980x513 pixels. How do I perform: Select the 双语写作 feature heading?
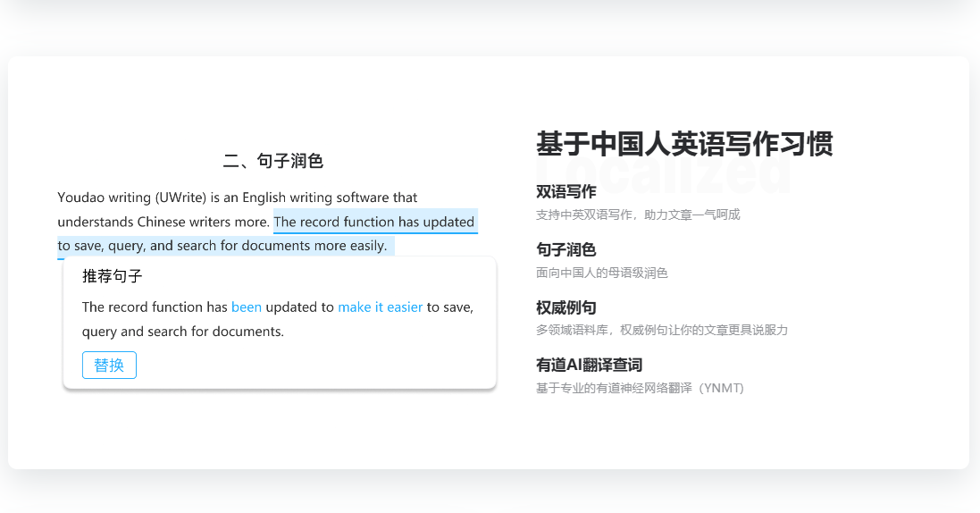coord(565,191)
